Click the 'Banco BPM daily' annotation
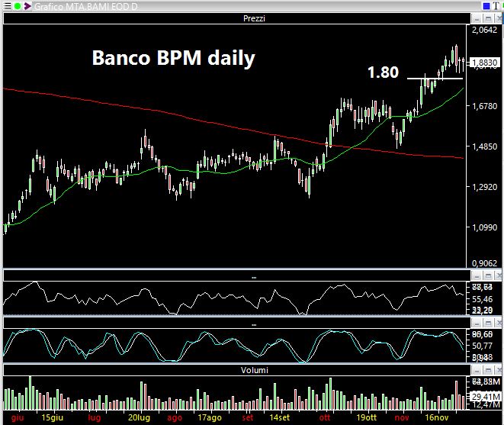504x425 pixels. click(x=174, y=58)
